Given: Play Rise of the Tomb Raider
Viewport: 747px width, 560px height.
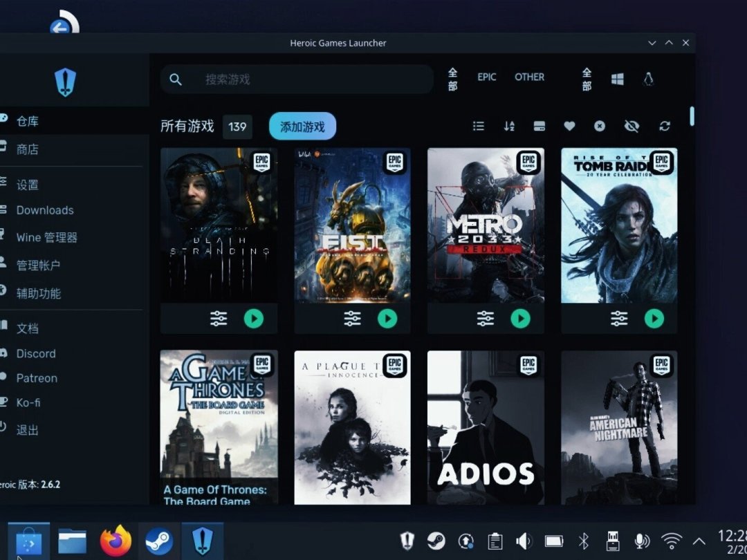Looking at the screenshot, I should click(654, 319).
